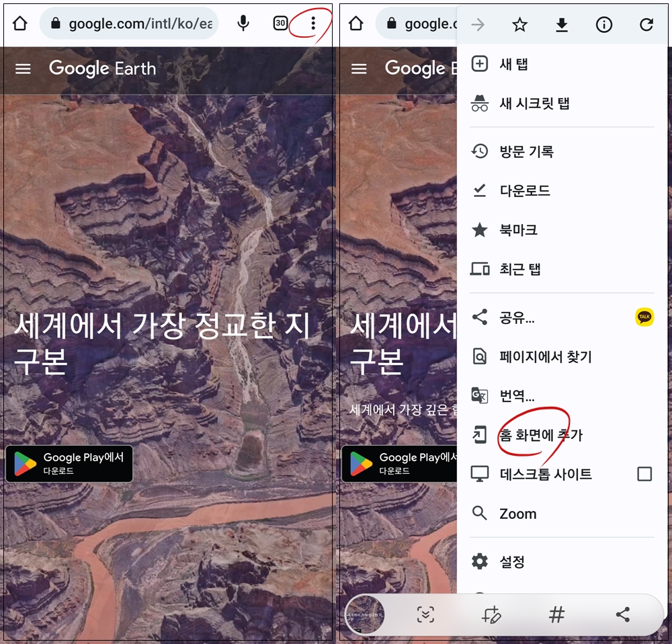
Task: Tap the settings gear icon
Action: (480, 562)
